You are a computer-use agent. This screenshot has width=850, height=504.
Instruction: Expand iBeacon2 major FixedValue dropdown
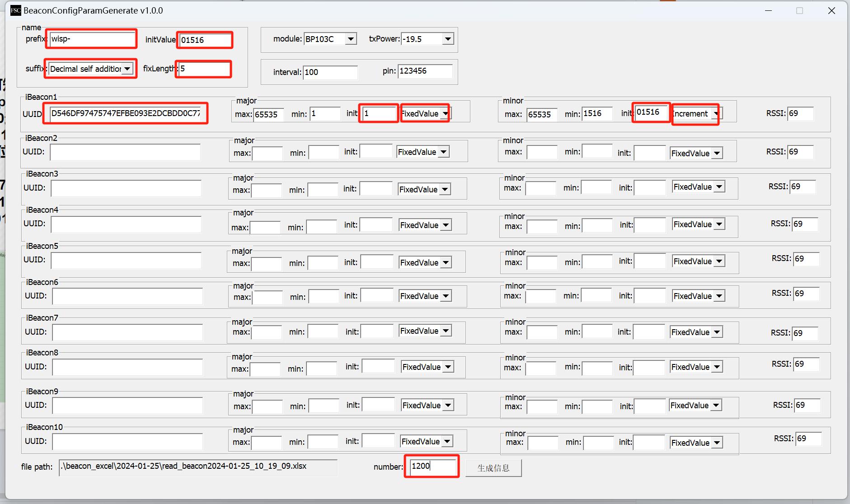coord(443,152)
